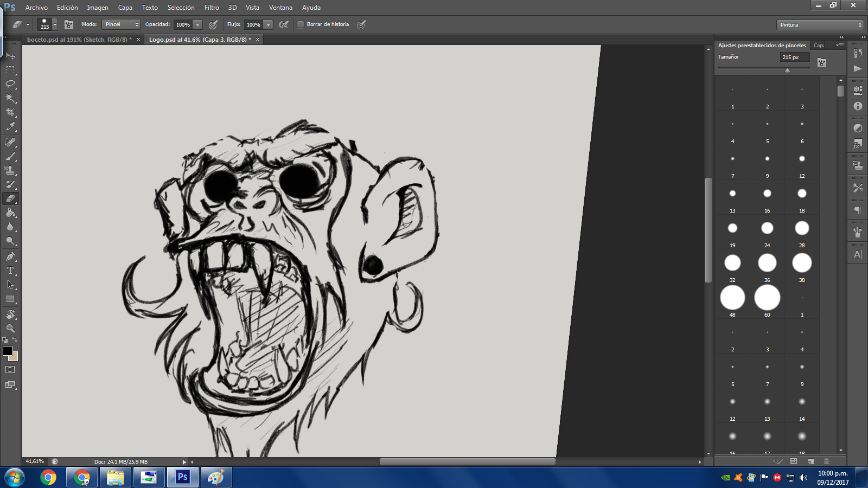This screenshot has height=488, width=868.
Task: Move the Tamaño brush size slider
Action: click(787, 70)
